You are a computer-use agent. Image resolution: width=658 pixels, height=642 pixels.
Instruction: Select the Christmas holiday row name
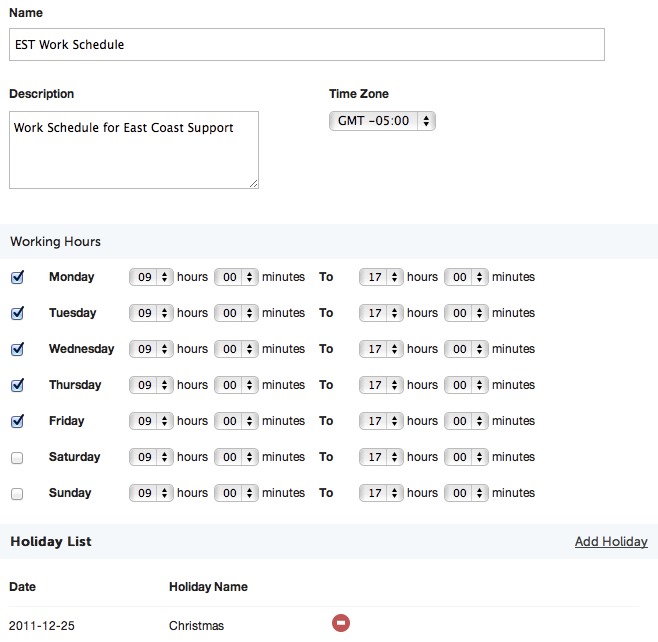point(196,626)
